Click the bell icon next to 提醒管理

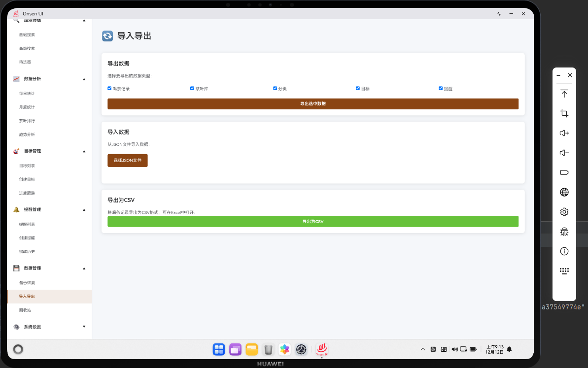point(16,209)
